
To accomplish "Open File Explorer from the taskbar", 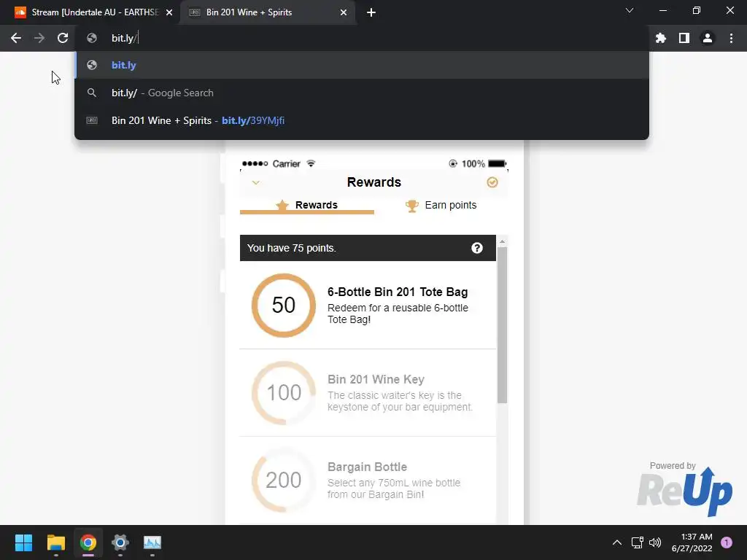I will click(x=55, y=542).
